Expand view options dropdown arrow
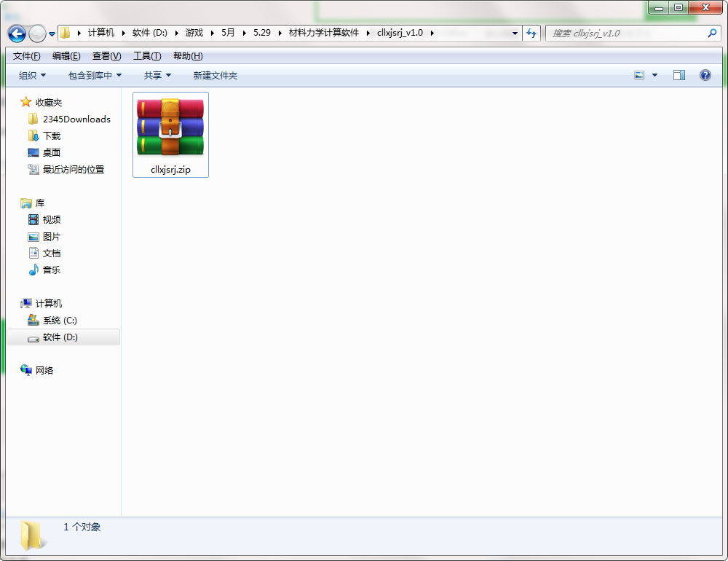728x561 pixels. (654, 75)
